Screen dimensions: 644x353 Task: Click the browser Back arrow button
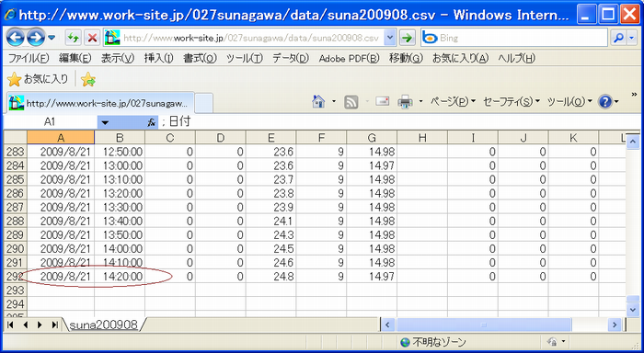click(x=16, y=39)
